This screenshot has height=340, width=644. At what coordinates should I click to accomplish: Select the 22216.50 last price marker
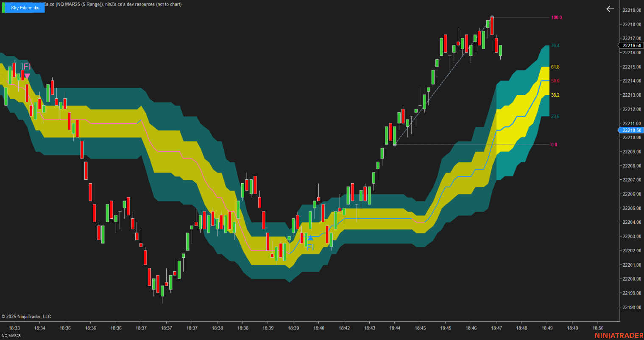[630, 45]
